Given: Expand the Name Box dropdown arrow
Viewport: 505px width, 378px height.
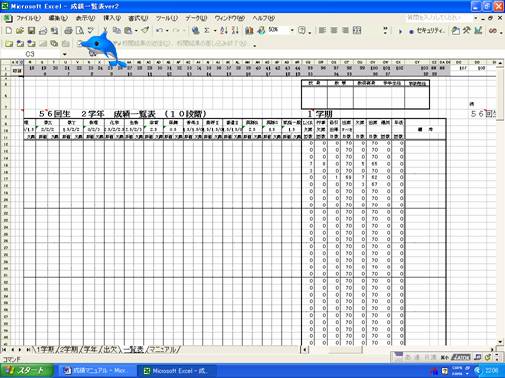Looking at the screenshot, I should 64,54.
